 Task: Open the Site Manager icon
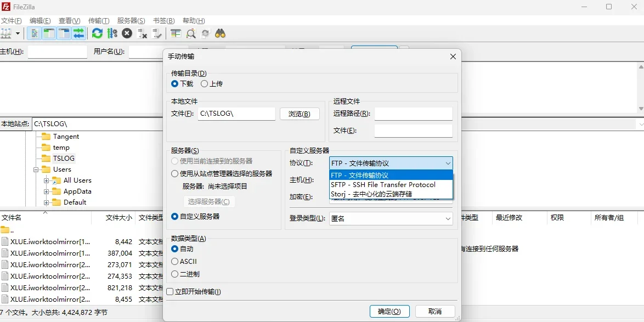(x=5, y=33)
